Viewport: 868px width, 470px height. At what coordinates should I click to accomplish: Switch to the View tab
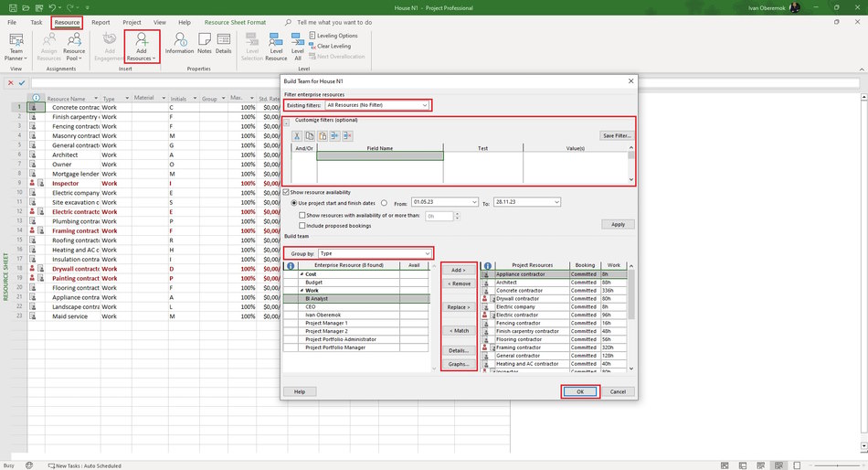point(159,22)
